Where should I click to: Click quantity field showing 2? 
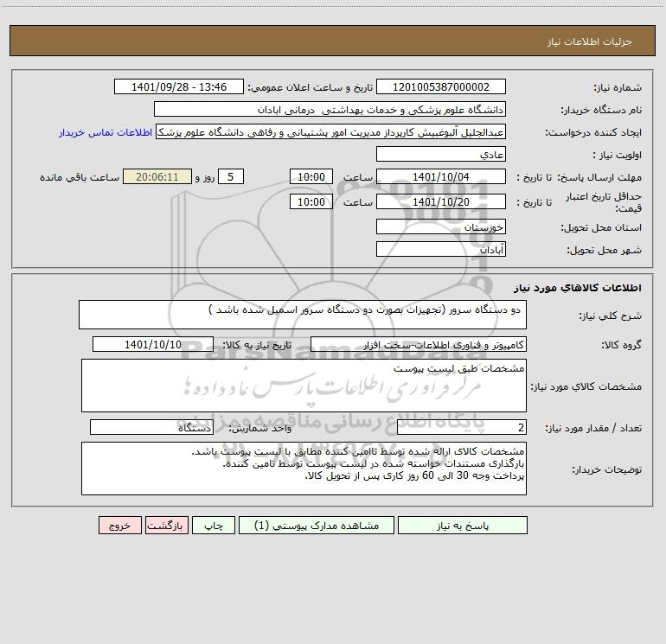click(x=462, y=428)
